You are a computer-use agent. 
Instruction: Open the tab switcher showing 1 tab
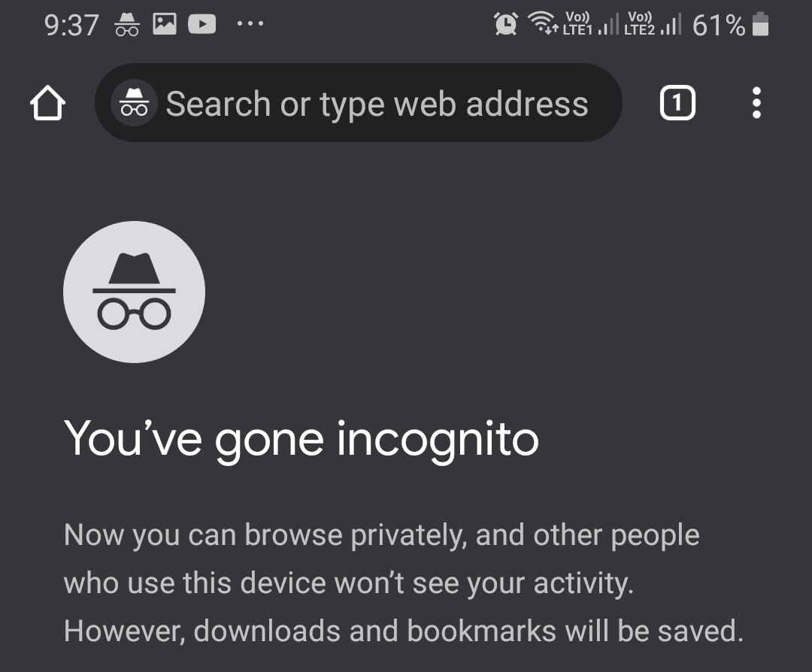tap(677, 103)
